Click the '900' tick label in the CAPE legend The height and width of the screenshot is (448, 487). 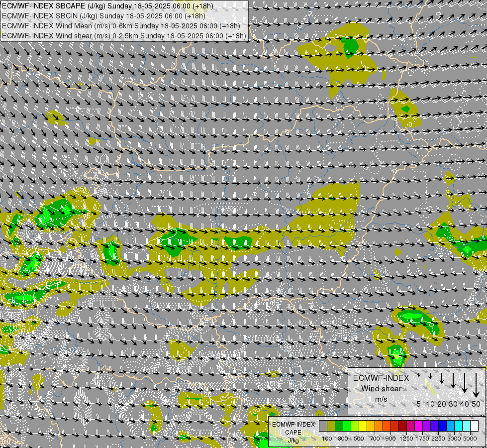[390, 439]
